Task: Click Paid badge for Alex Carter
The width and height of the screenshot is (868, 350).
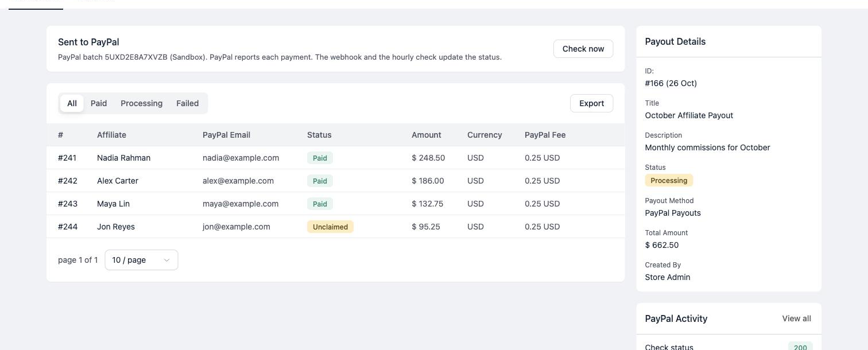Action: [320, 181]
